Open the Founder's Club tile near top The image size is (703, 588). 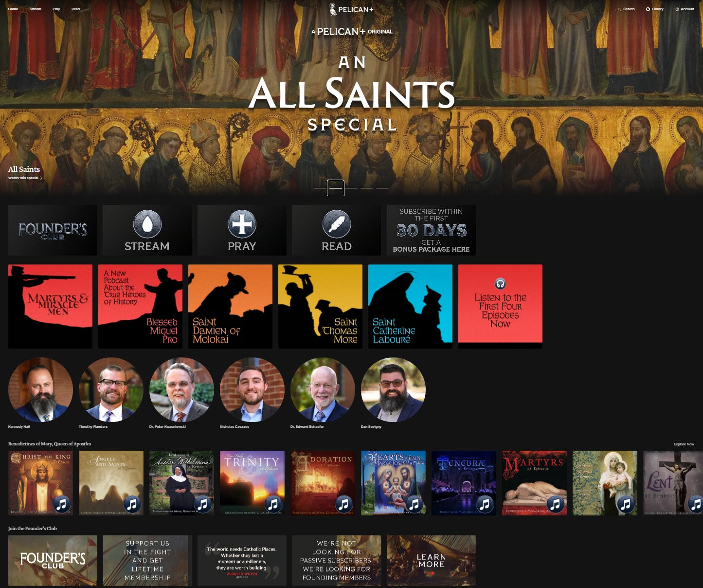(53, 230)
